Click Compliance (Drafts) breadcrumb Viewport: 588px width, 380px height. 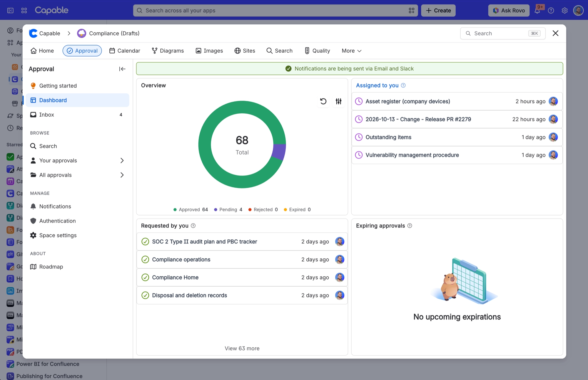114,33
